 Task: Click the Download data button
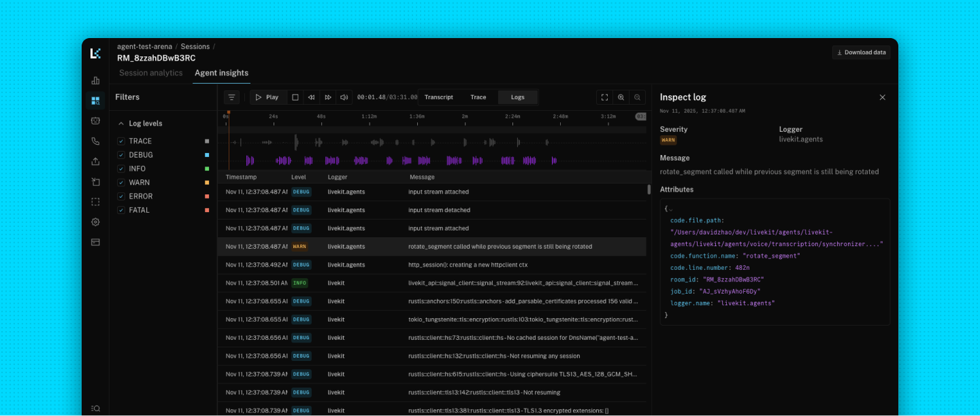pos(861,52)
